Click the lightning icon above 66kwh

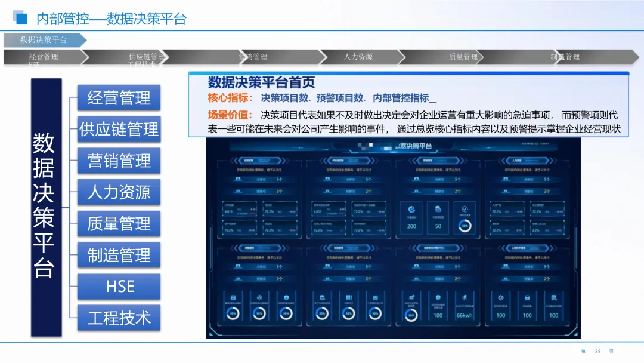pyautogui.click(x=465, y=298)
